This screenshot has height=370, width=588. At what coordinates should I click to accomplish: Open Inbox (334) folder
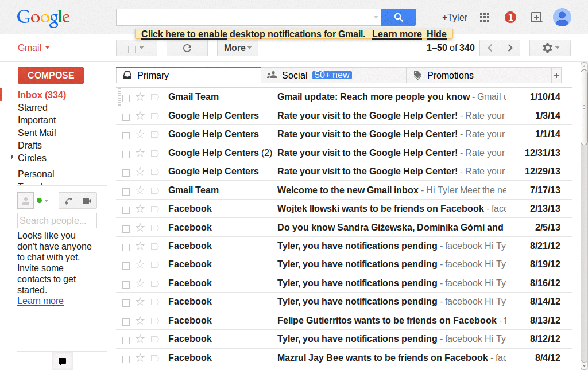(41, 95)
